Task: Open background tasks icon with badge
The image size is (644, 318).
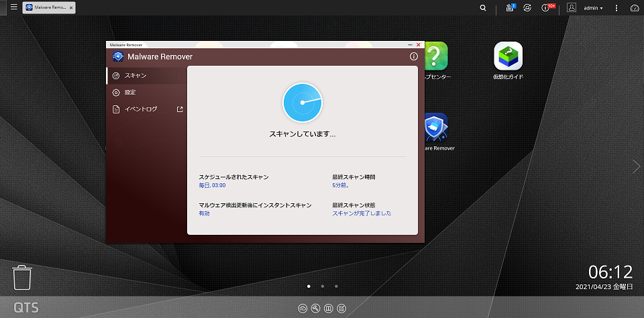Action: (511, 7)
